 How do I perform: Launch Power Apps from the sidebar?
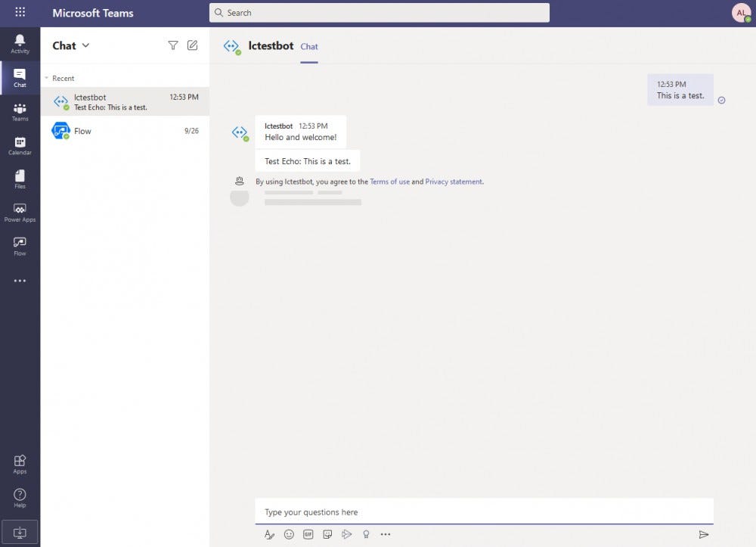coord(19,210)
